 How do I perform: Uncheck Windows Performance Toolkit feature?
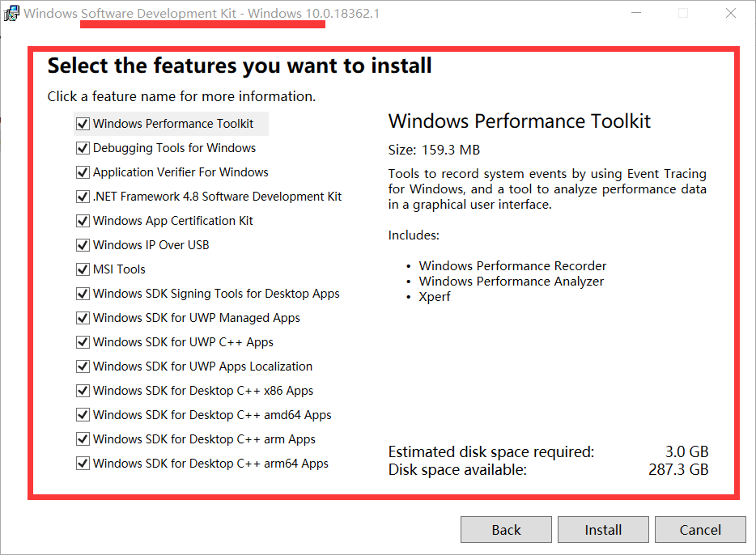(x=82, y=123)
